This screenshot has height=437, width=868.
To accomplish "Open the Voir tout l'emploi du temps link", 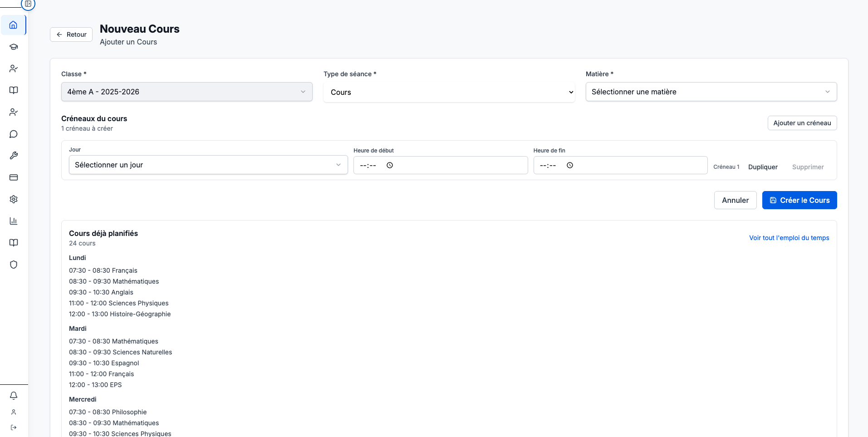I will (x=789, y=238).
